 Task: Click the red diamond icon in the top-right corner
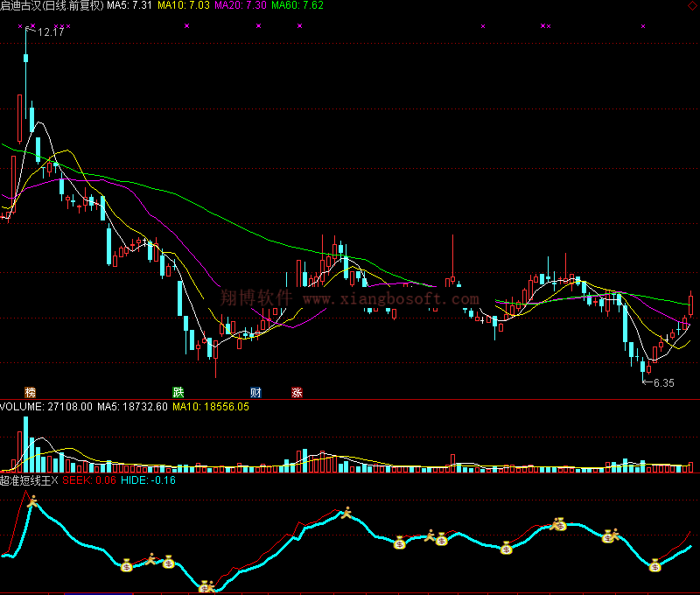pos(692,5)
